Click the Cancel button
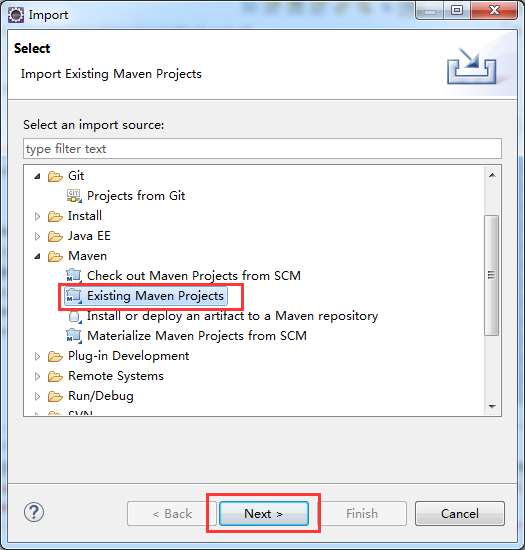 pos(460,514)
